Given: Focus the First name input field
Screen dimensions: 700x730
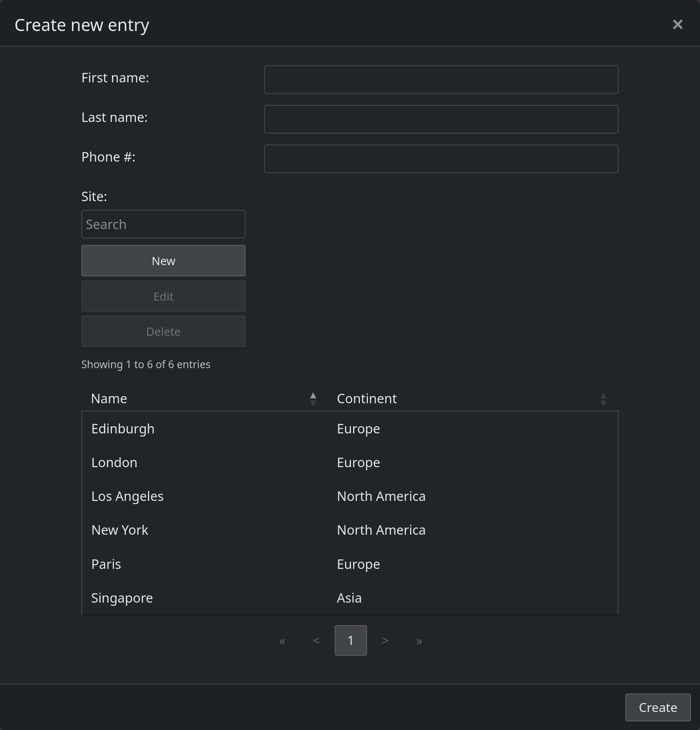Looking at the screenshot, I should click(441, 80).
